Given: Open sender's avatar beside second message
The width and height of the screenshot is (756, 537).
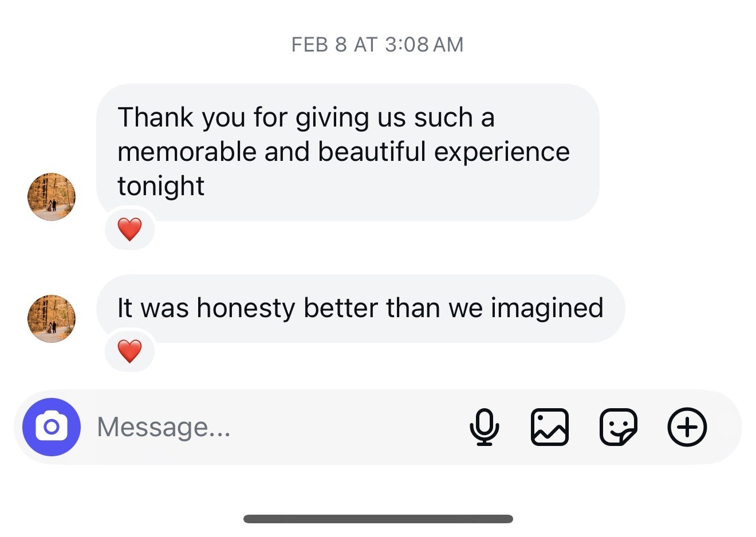Looking at the screenshot, I should pos(52,319).
